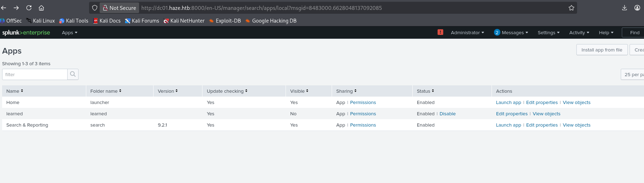Disable the learned app

click(x=447, y=114)
